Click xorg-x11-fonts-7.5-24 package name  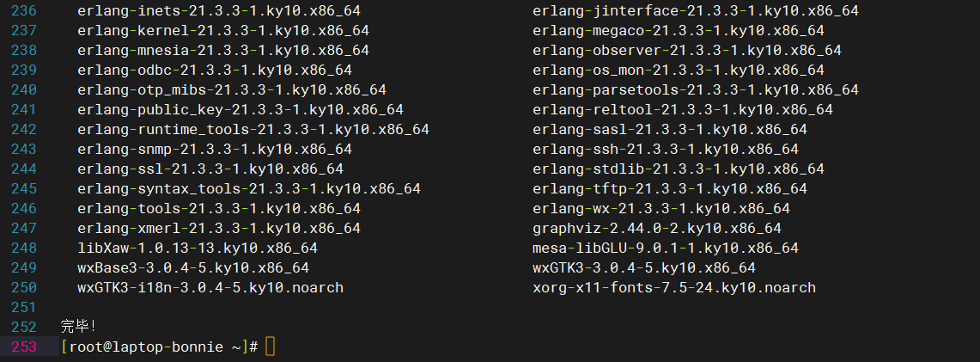(x=673, y=288)
